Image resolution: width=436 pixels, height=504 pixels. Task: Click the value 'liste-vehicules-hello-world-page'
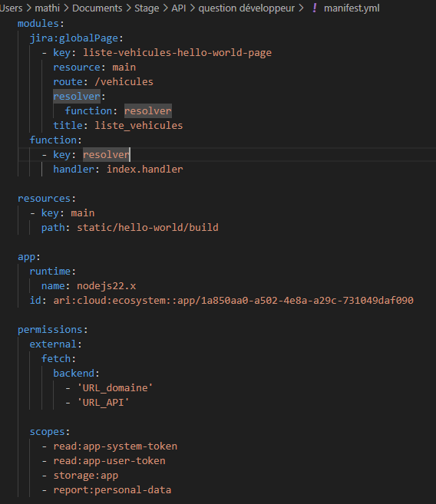coord(177,53)
